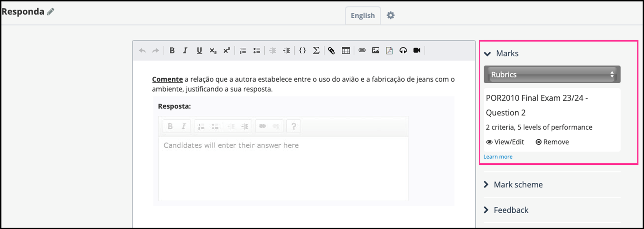Insert a PDF document icon
The image size is (644, 229).
coord(389,50)
